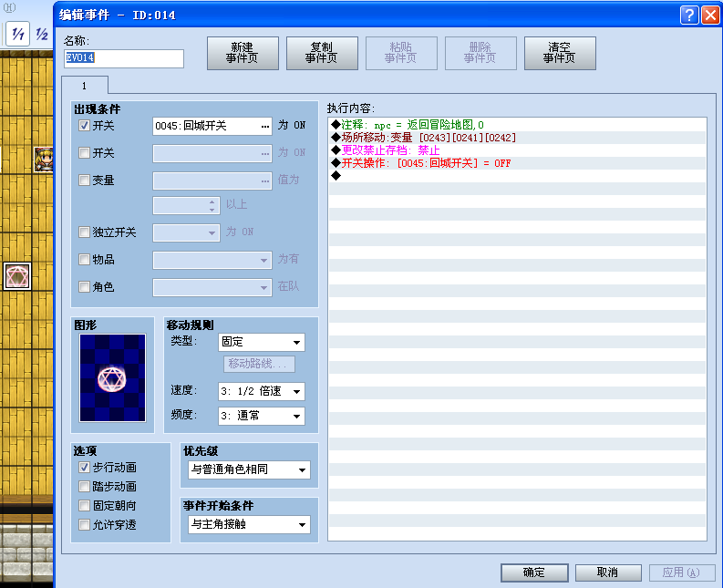Switch to event page tab 1
This screenshot has width=723, height=588.
[x=85, y=86]
